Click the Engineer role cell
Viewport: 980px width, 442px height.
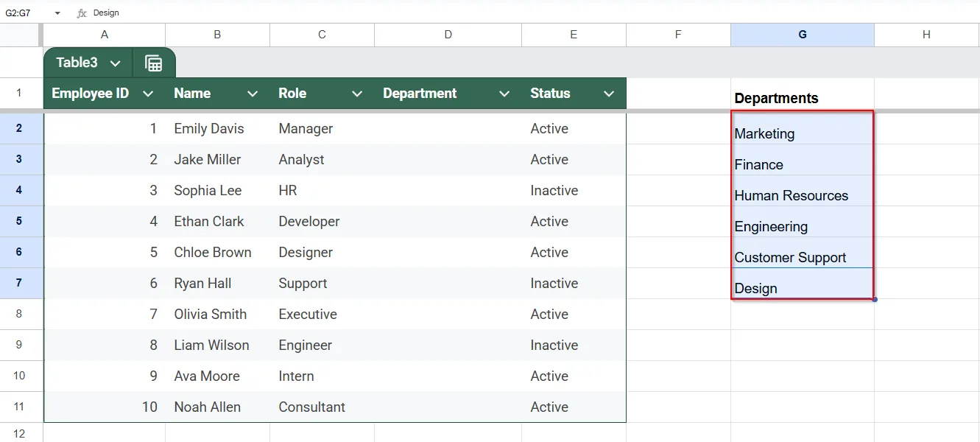(322, 345)
